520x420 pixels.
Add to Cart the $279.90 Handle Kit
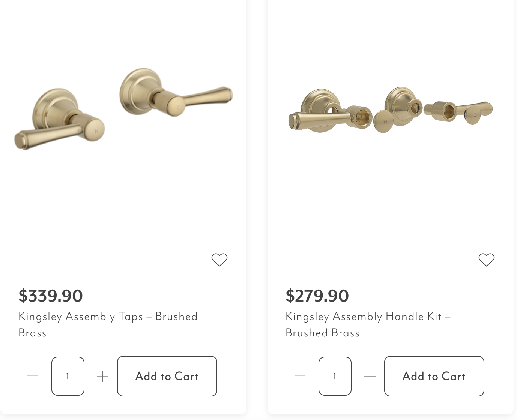[434, 376]
